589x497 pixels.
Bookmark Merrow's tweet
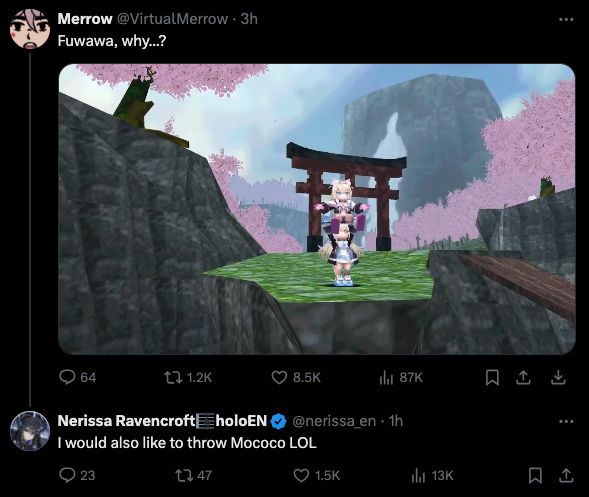tap(492, 378)
